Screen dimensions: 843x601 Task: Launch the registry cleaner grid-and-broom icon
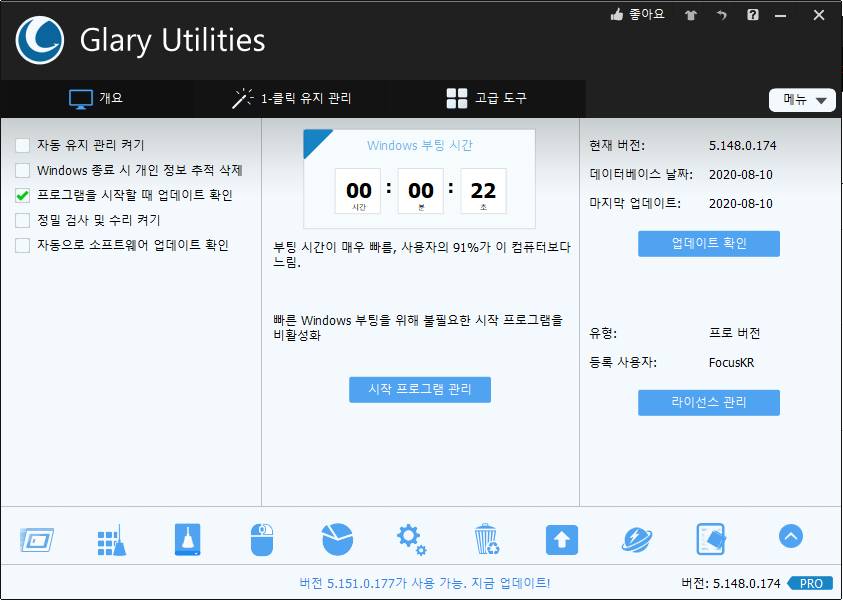click(x=112, y=540)
